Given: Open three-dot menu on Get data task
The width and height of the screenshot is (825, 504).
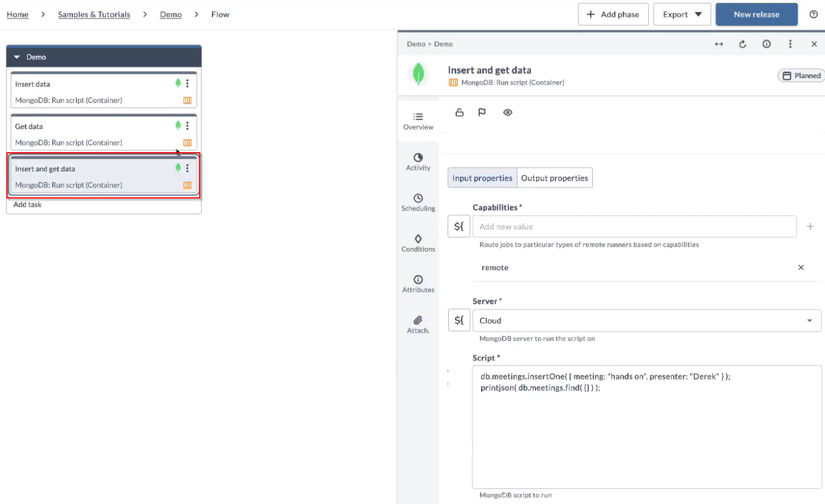Looking at the screenshot, I should [x=187, y=126].
